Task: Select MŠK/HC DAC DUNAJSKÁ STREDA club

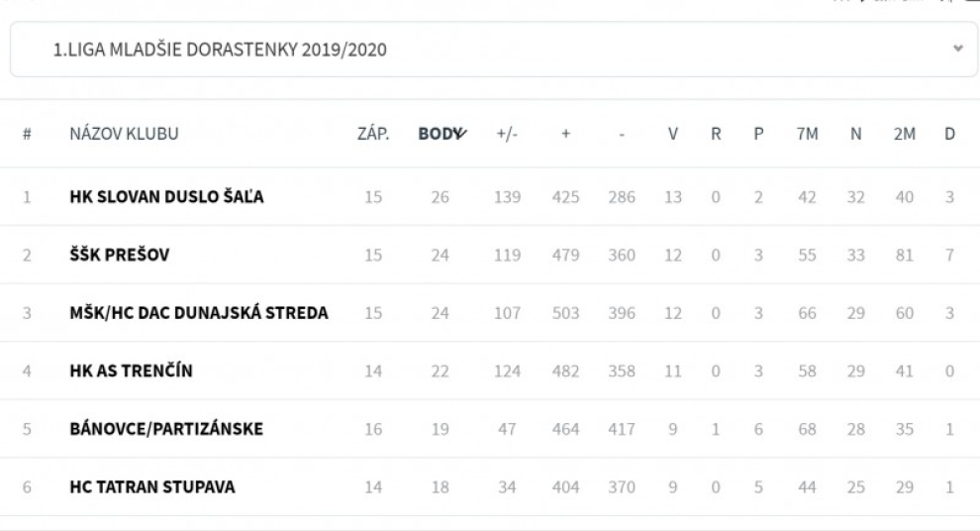Action: pyautogui.click(x=199, y=314)
